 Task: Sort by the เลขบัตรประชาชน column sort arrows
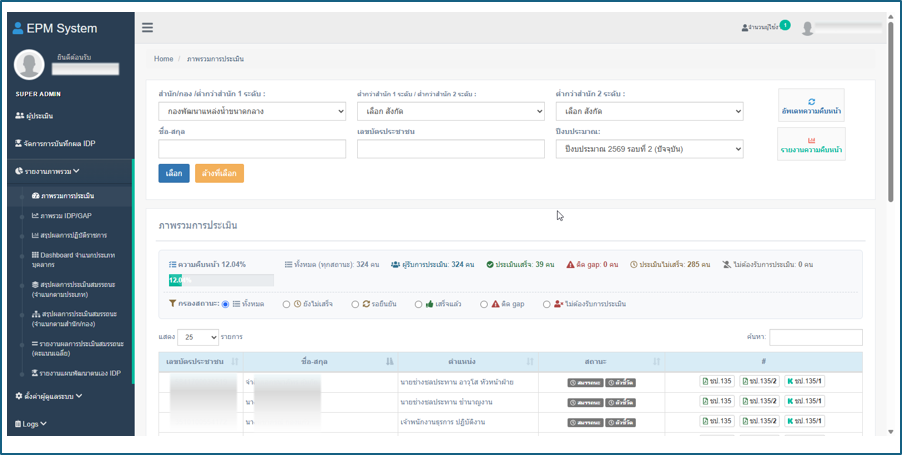(x=235, y=362)
